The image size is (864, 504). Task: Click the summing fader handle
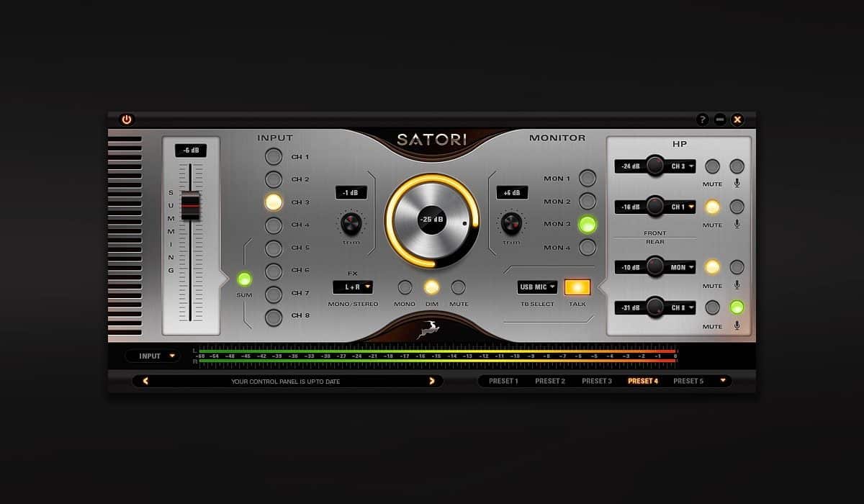[x=190, y=206]
